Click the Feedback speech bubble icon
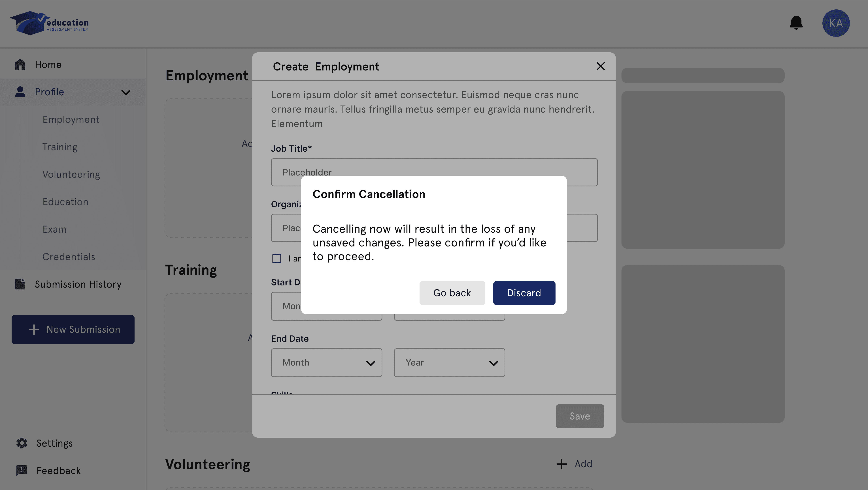Screen dimensions: 868x490 pos(22,470)
